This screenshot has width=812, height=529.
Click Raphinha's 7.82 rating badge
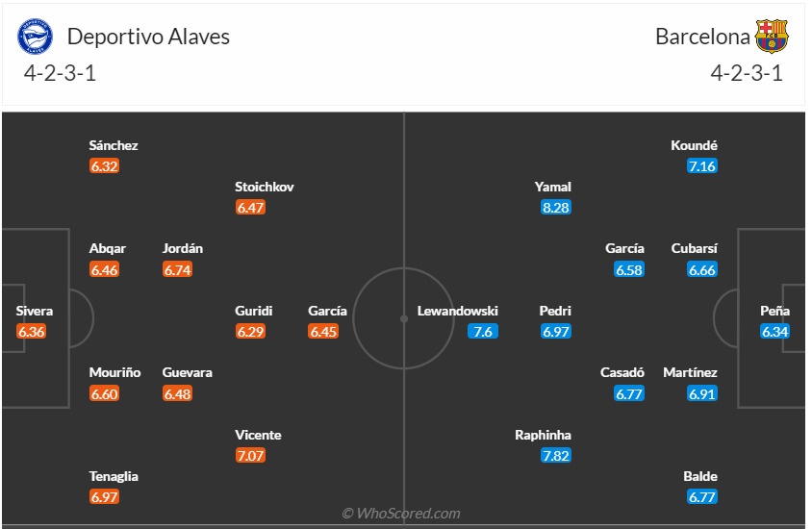coord(556,455)
